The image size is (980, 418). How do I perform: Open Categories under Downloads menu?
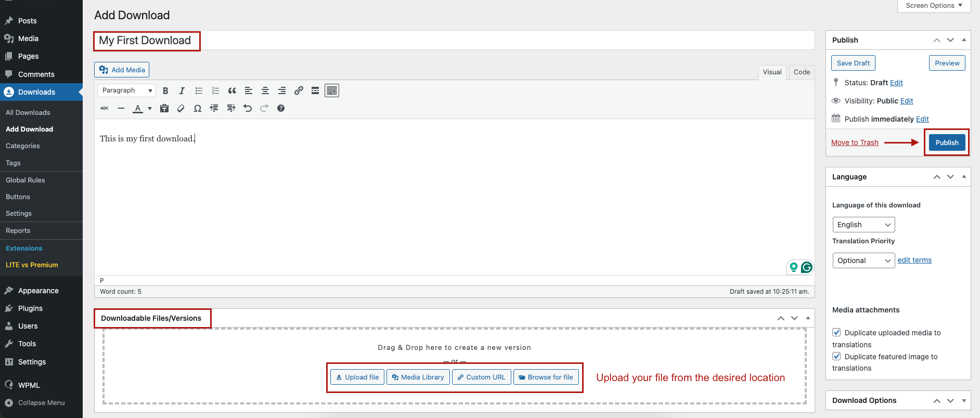(x=23, y=146)
